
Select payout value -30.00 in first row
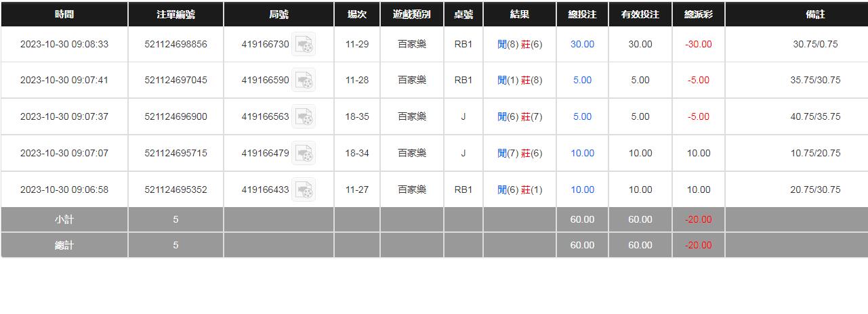[699, 44]
